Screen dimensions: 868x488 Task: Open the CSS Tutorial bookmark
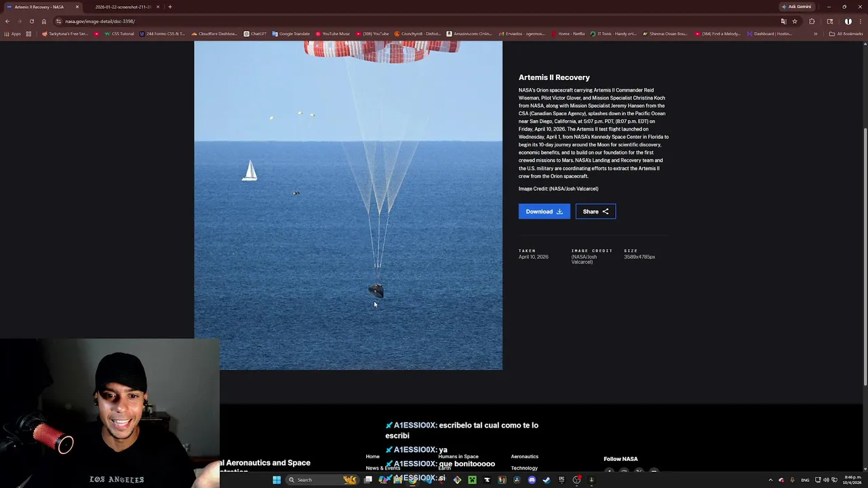coord(119,34)
